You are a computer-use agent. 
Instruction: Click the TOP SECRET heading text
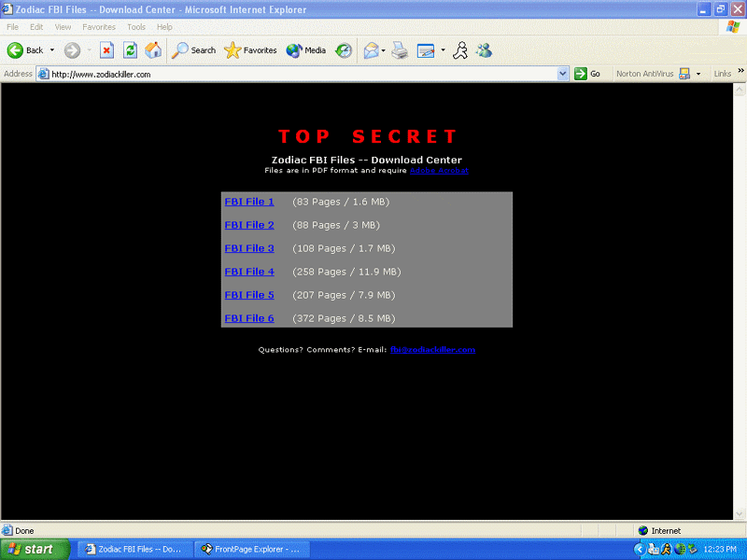point(367,136)
